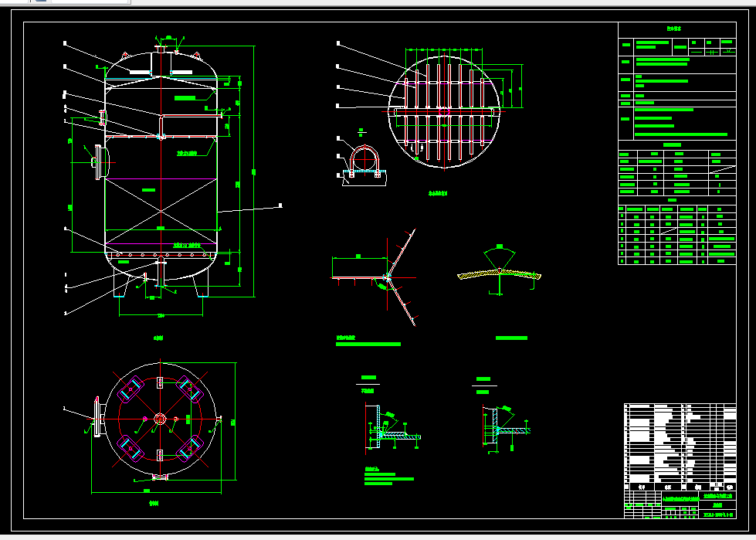This screenshot has height=540, width=756.
Task: Click the technical requirements table at the top right
Action: click(677, 143)
